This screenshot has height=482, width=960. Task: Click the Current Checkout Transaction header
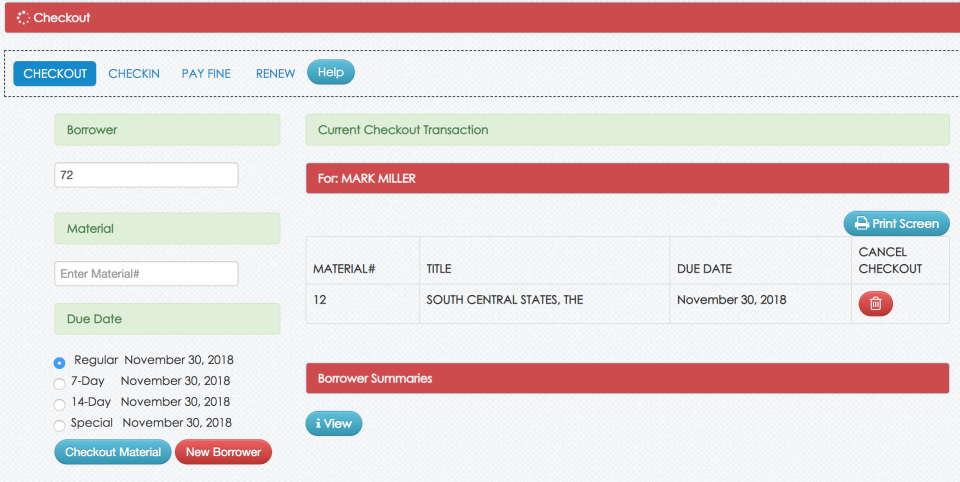coord(628,130)
